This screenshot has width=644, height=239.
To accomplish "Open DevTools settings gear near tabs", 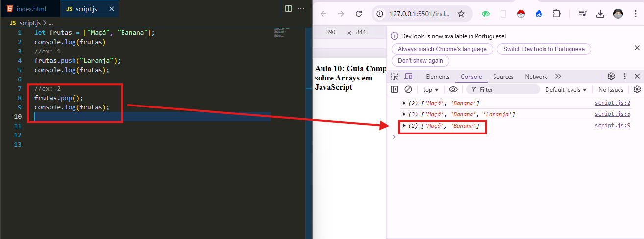I will point(611,76).
